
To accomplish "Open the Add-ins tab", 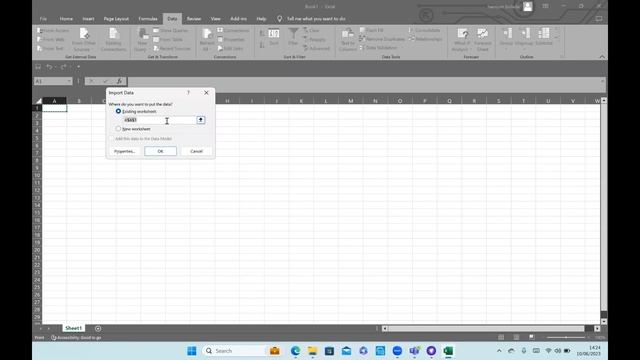I will point(238,19).
